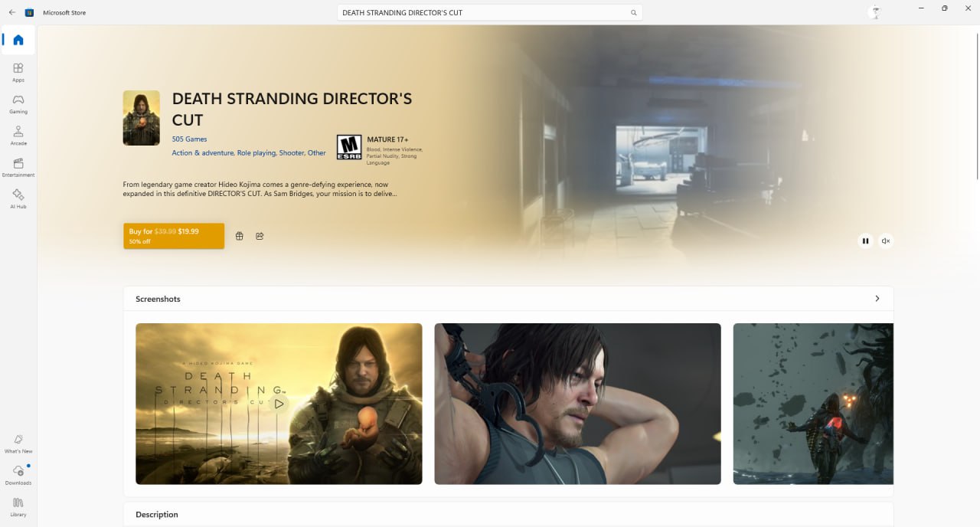Expand Screenshots with the chevron arrow
Viewport: 980px width, 527px height.
click(877, 299)
